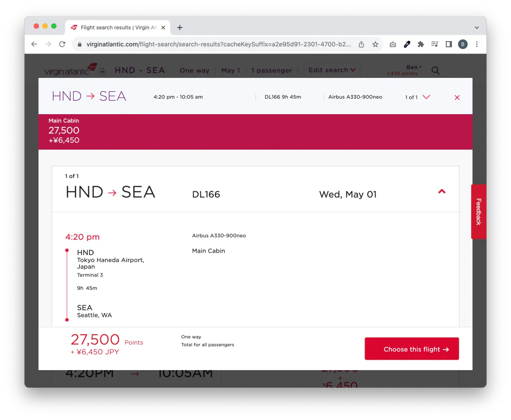Open the Edit search dropdown
Viewport: 511px width, 420px height.
(332, 70)
